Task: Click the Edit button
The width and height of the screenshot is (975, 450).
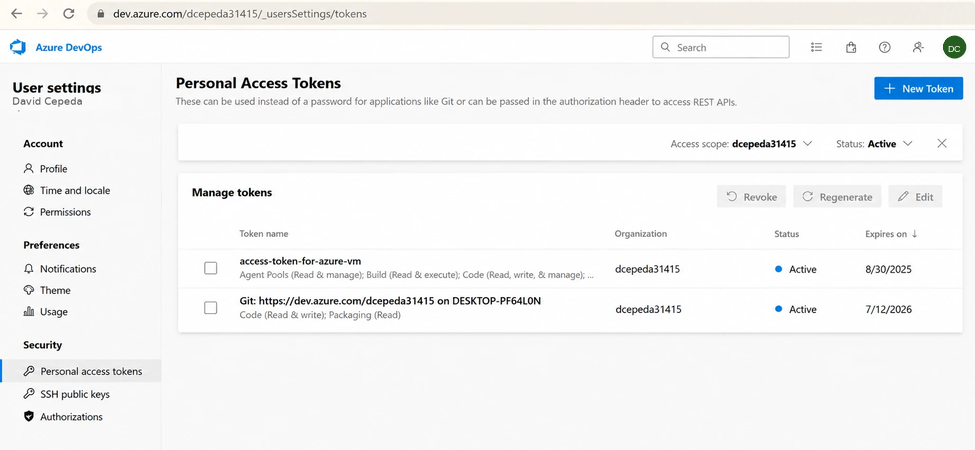Action: pyautogui.click(x=915, y=196)
